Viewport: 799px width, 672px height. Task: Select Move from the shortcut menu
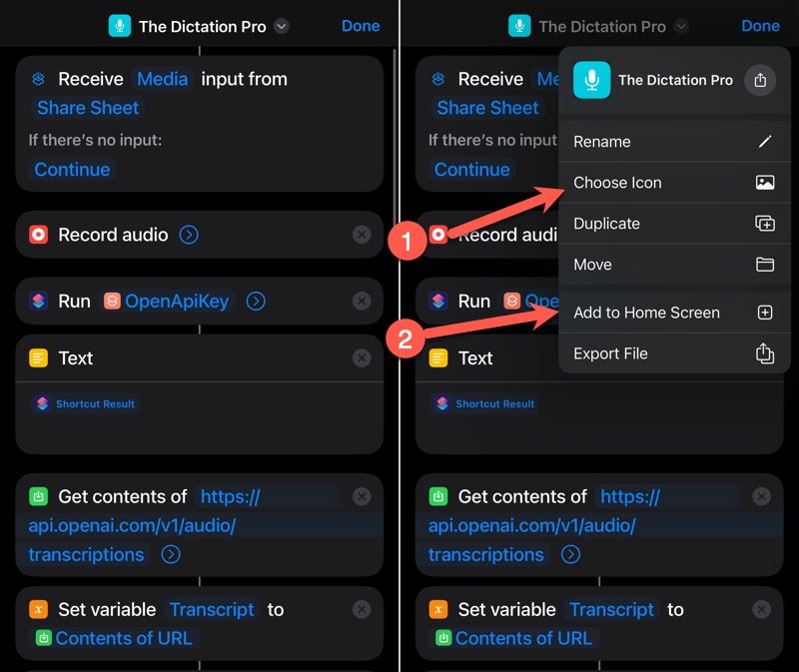click(674, 265)
